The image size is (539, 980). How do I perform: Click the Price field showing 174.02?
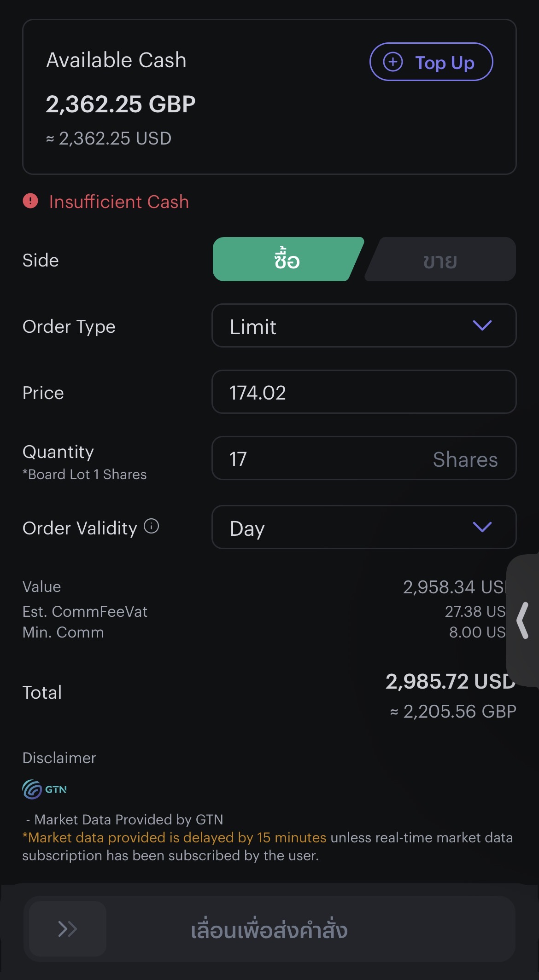[x=363, y=392]
